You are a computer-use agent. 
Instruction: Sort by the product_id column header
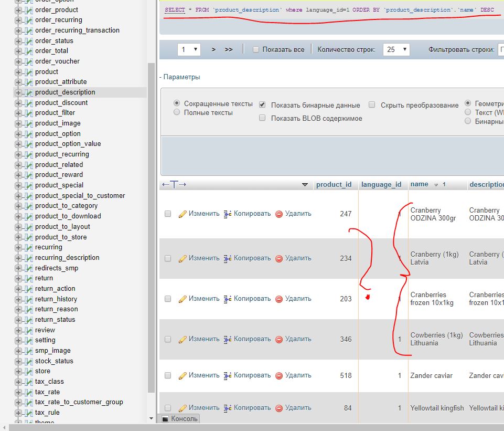[x=334, y=185]
